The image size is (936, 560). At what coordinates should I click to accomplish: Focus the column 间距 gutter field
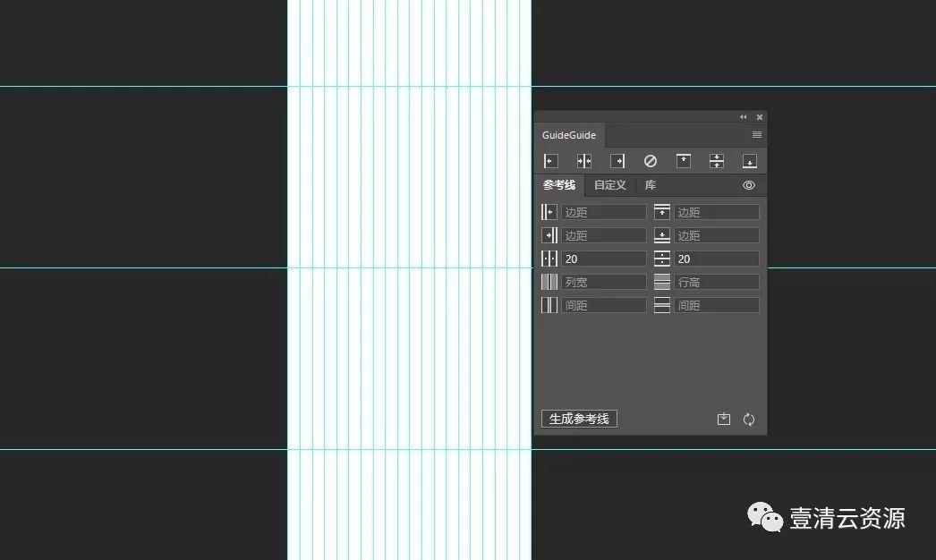pyautogui.click(x=603, y=305)
